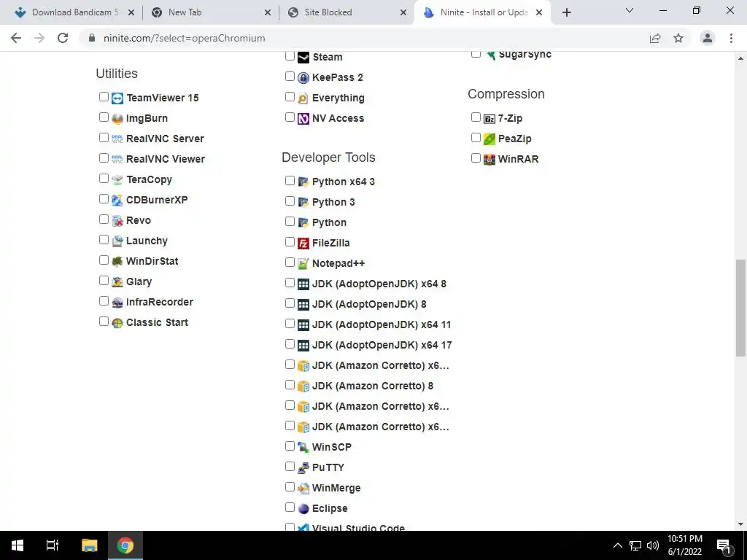Open Chrome profile avatar icon

coord(708,38)
